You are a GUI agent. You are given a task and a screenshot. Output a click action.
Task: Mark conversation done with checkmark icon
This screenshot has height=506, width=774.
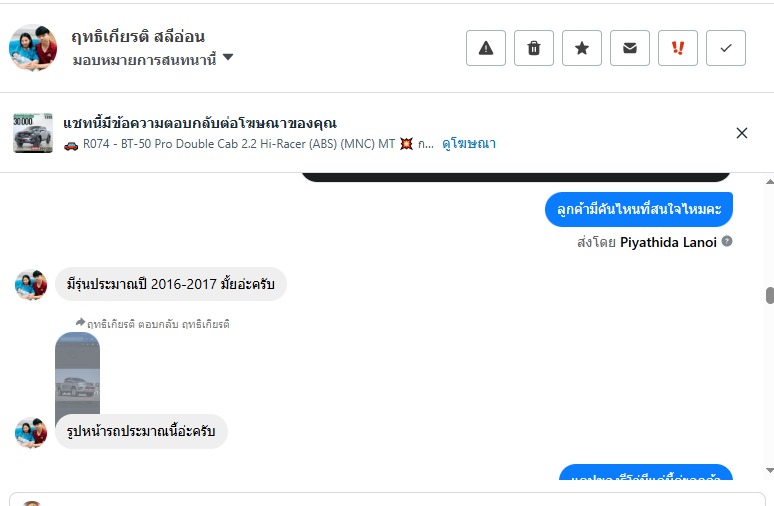click(726, 48)
